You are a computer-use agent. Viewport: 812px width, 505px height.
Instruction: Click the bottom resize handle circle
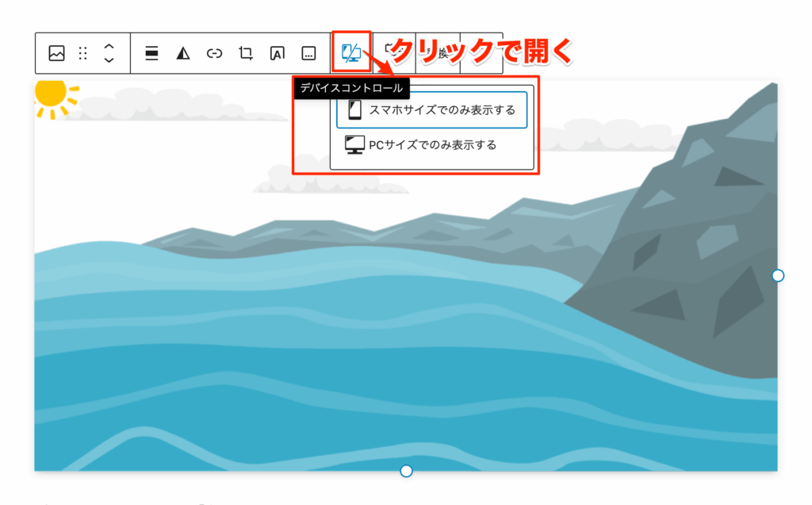[406, 470]
